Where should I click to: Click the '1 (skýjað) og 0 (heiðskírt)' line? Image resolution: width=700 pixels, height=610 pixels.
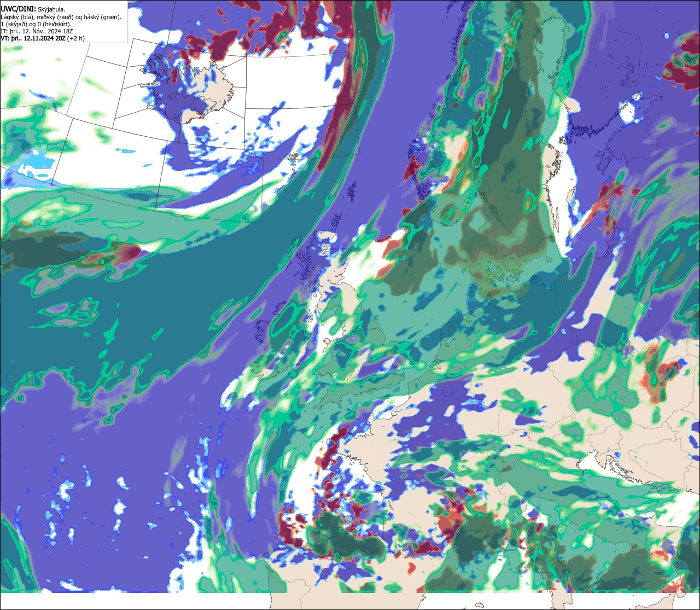36,24
